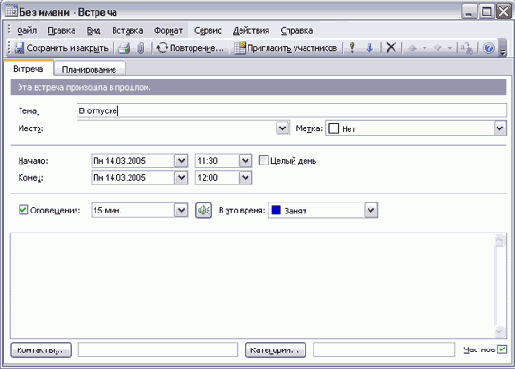The width and height of the screenshot is (515, 369).
Task: Open the Actions menu
Action: coord(251,31)
